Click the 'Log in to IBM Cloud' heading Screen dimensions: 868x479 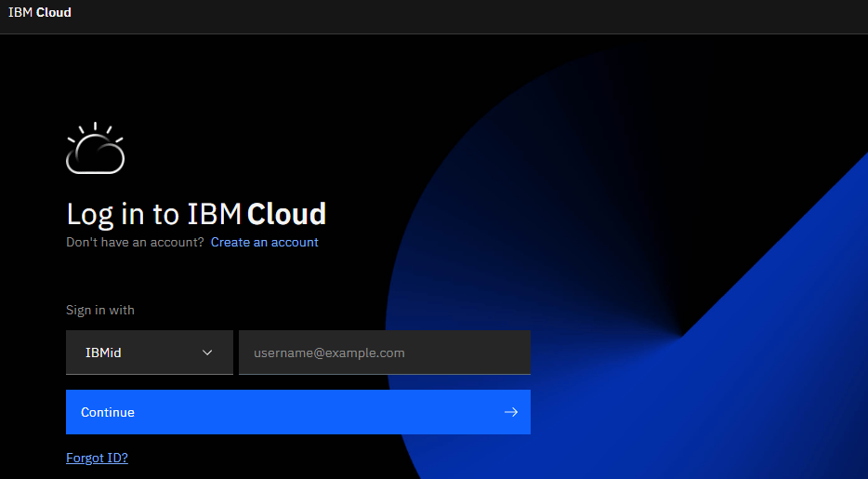pos(196,214)
